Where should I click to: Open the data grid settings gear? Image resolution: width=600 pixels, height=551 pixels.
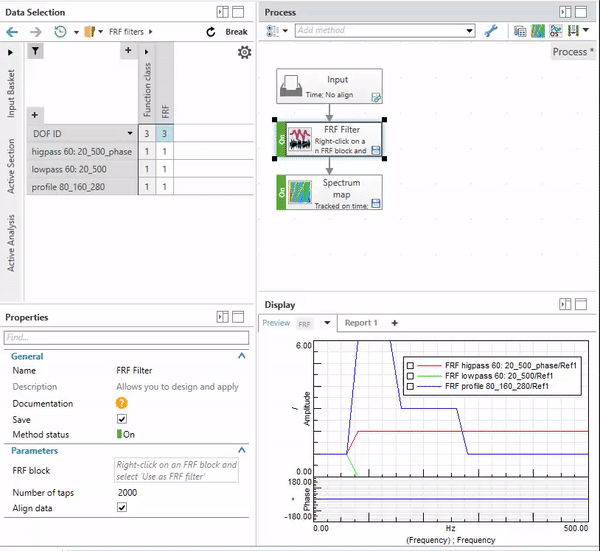click(244, 53)
